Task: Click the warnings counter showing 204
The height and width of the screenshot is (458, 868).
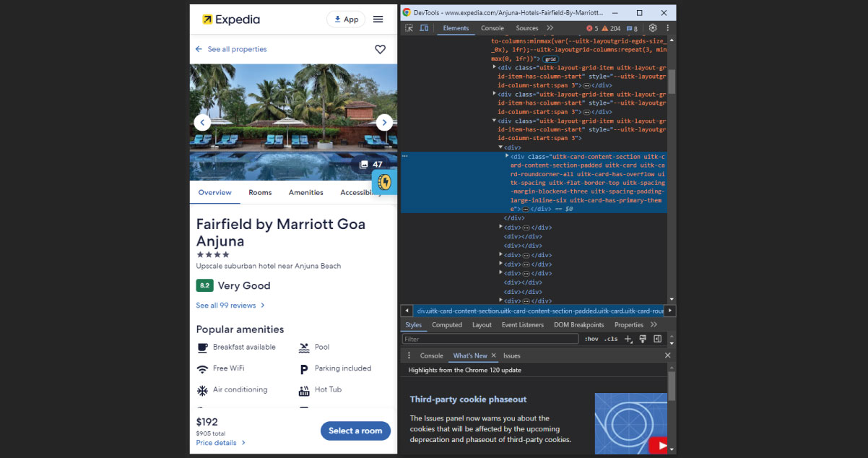Action: (x=610, y=27)
